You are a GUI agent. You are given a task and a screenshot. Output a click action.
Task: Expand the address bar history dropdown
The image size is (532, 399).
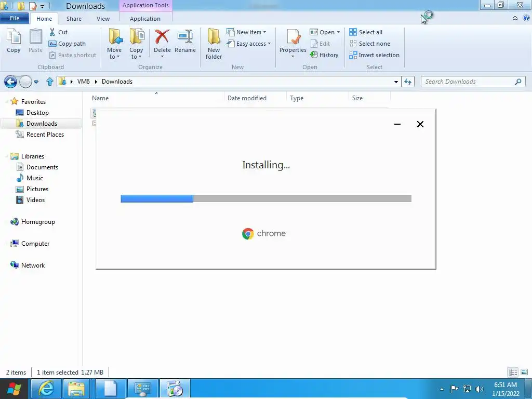[395, 82]
